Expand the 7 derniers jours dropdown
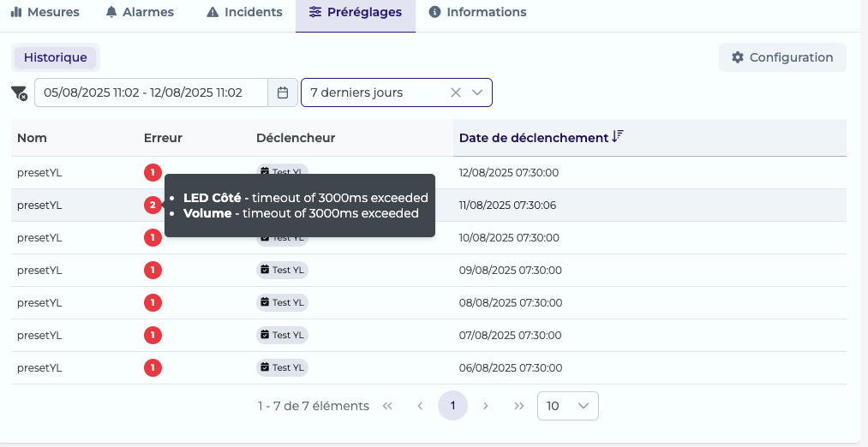The image size is (868, 447). (477, 93)
